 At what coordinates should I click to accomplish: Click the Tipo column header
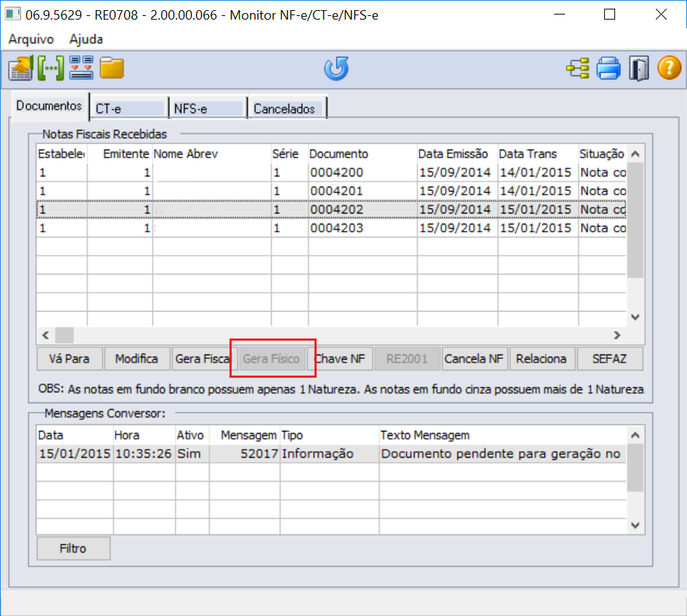click(330, 435)
